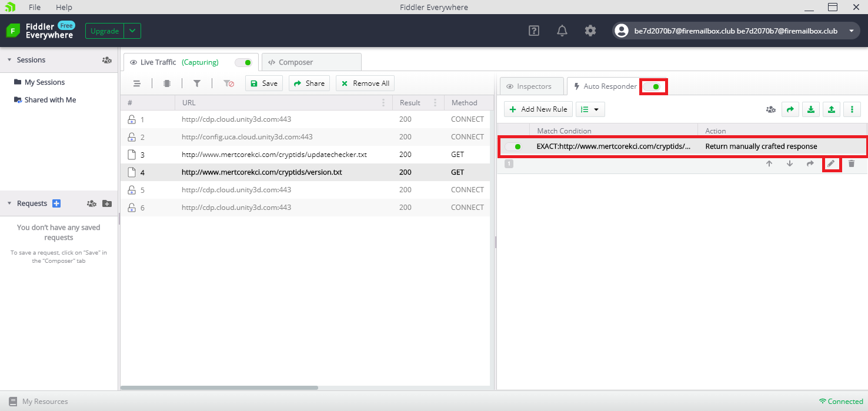Open My Resources
The height and width of the screenshot is (411, 868).
[x=38, y=402]
